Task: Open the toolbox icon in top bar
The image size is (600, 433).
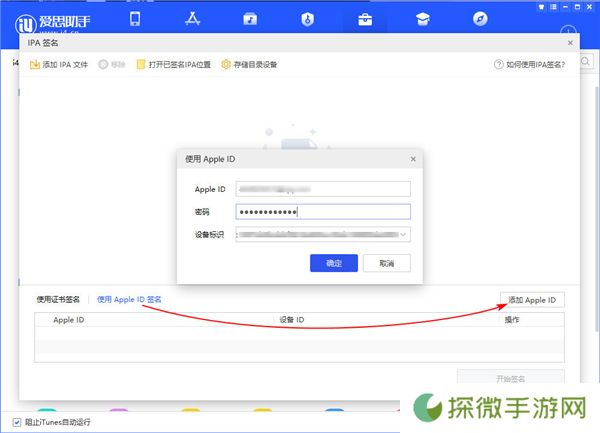Action: tap(365, 19)
